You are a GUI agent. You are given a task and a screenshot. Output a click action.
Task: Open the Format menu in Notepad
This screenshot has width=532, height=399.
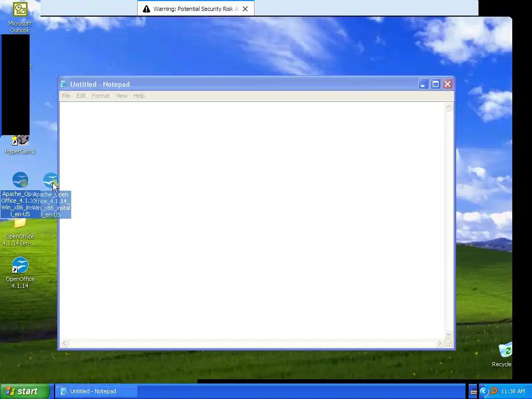coord(101,96)
